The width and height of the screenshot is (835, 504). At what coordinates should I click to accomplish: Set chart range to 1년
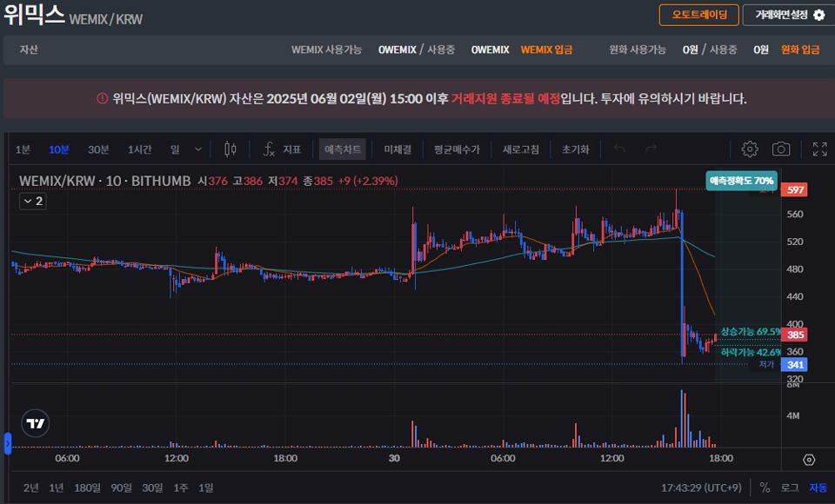point(57,487)
